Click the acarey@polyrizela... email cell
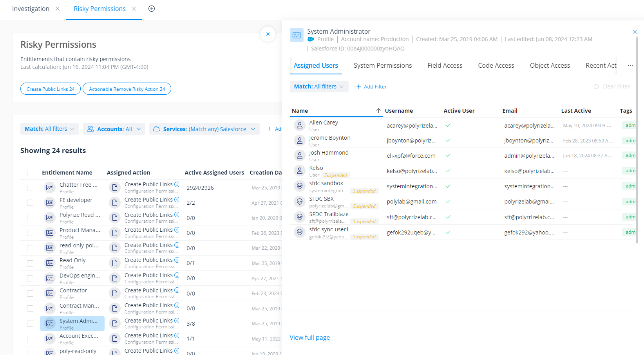The width and height of the screenshot is (644, 355). (x=529, y=126)
